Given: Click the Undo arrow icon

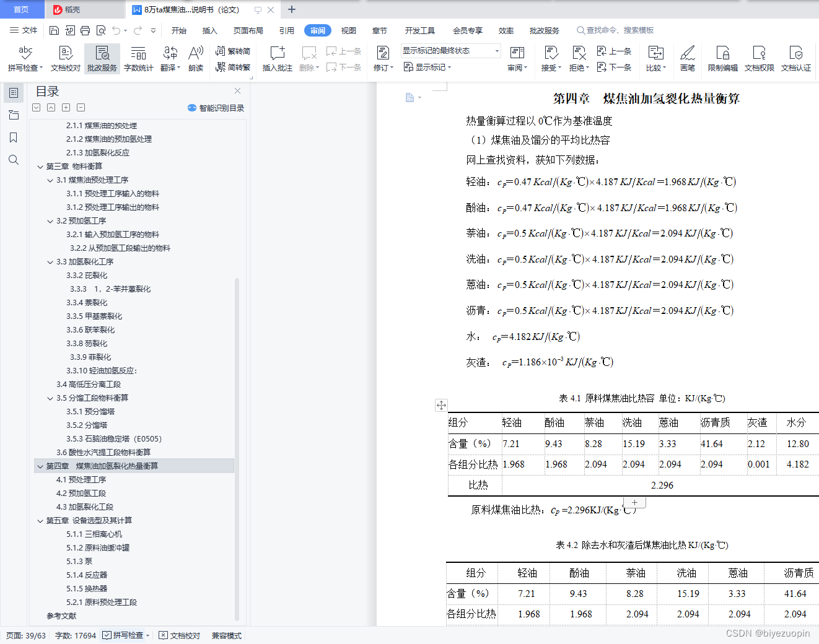Looking at the screenshot, I should [x=116, y=30].
